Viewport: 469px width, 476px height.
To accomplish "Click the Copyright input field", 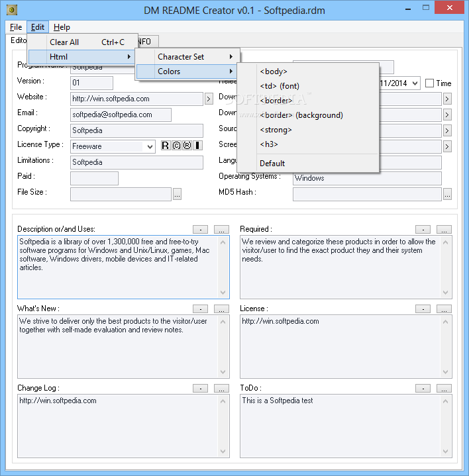I will [x=136, y=131].
